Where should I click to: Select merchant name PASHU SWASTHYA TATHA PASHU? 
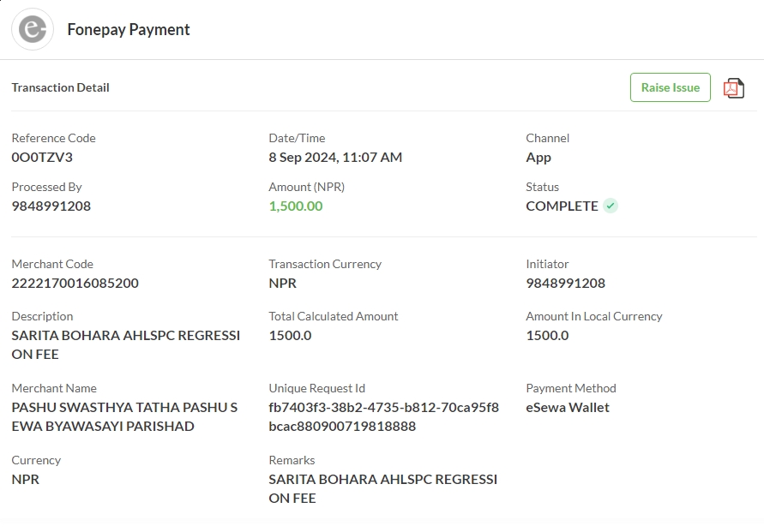click(124, 416)
